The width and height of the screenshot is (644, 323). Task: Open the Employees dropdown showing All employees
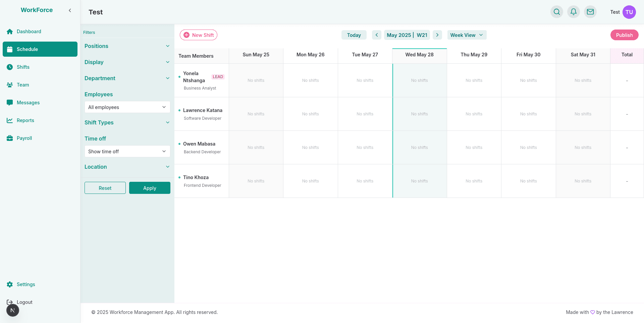coord(127,107)
